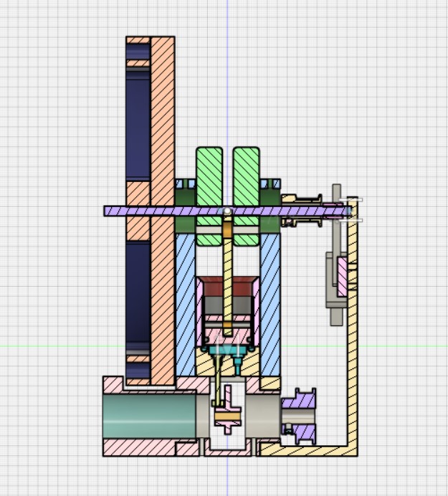Image resolution: width=448 pixels, height=496 pixels.
Task: Click the right green crank web
Action: [x=247, y=196]
